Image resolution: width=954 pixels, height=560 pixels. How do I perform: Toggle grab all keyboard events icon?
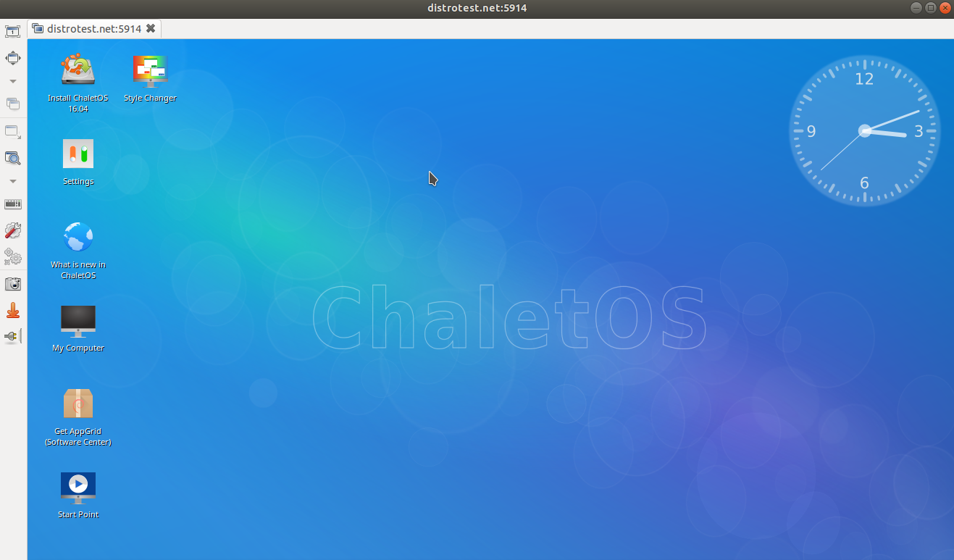pyautogui.click(x=13, y=204)
